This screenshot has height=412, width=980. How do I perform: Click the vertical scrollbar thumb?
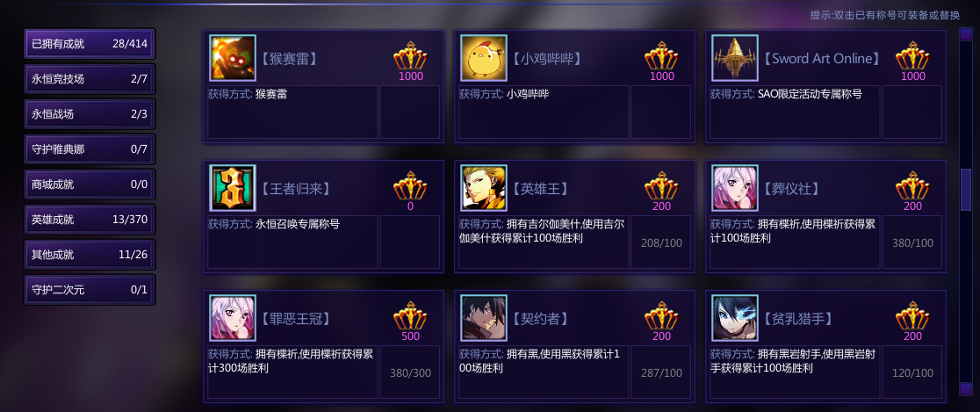click(966, 189)
